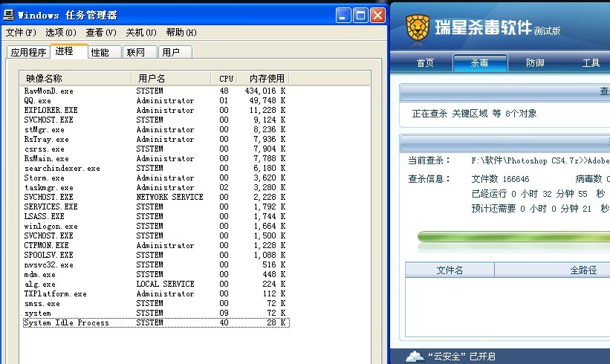Open the 工具 tab in Rising Antivirus
The image size is (610, 364).
591,63
